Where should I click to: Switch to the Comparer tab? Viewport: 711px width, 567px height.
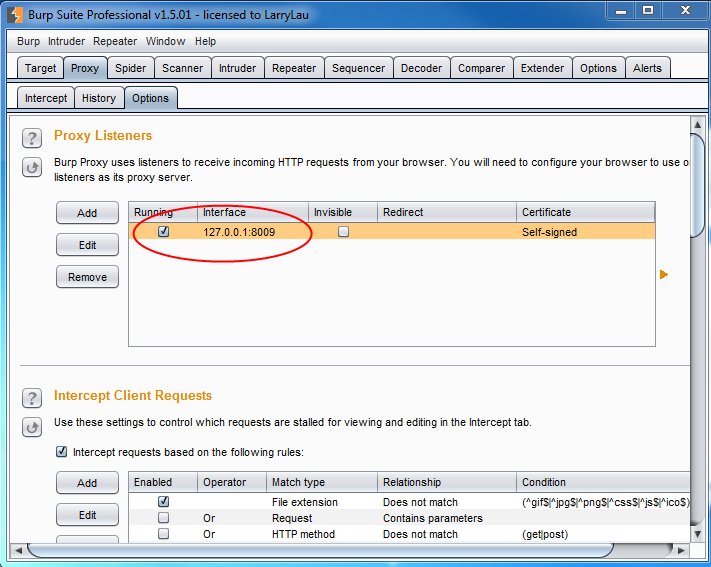pyautogui.click(x=482, y=68)
